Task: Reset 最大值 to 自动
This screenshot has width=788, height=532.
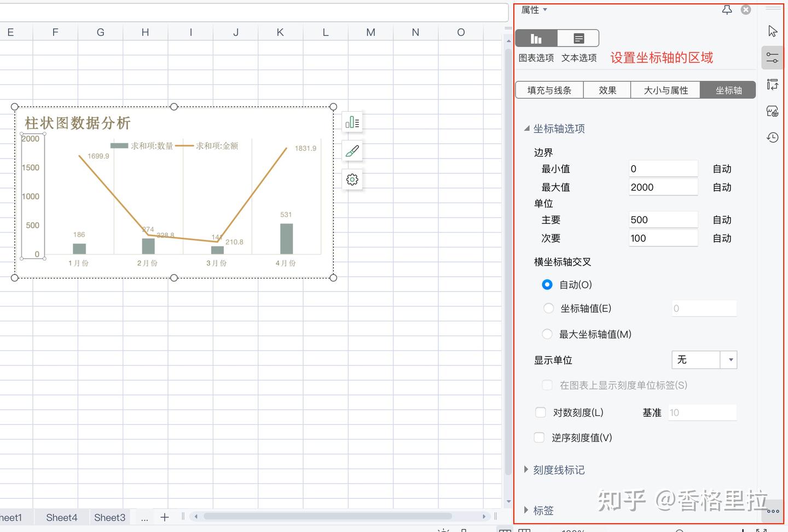Action: (x=722, y=187)
